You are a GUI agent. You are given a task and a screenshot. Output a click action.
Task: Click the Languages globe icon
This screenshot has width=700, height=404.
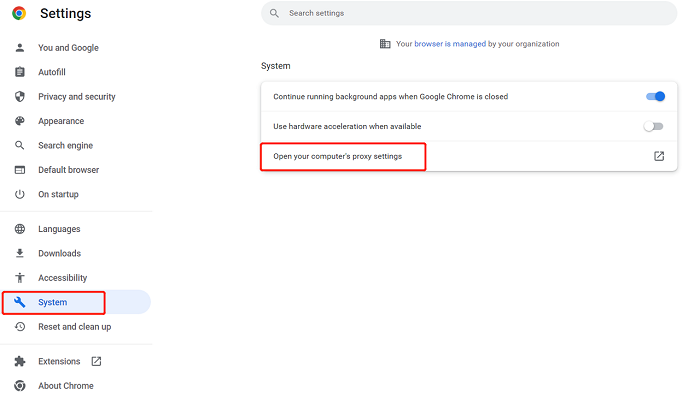[x=20, y=229]
